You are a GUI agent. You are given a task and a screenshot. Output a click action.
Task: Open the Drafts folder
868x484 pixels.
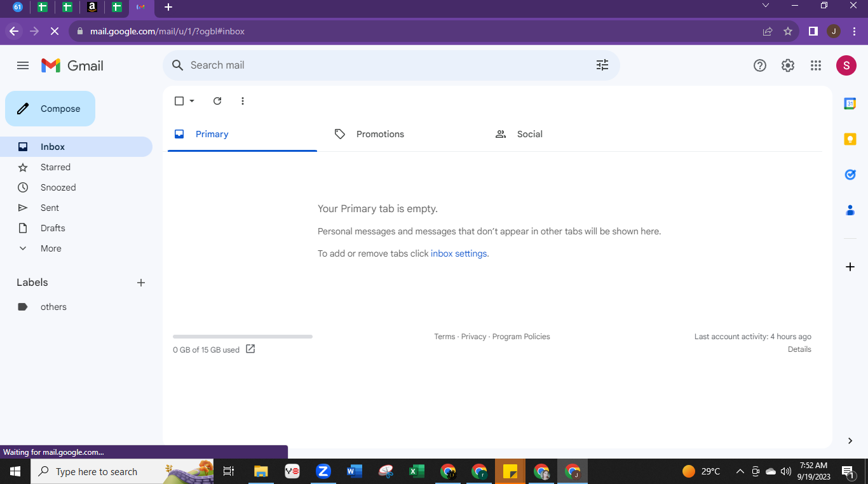76,228
